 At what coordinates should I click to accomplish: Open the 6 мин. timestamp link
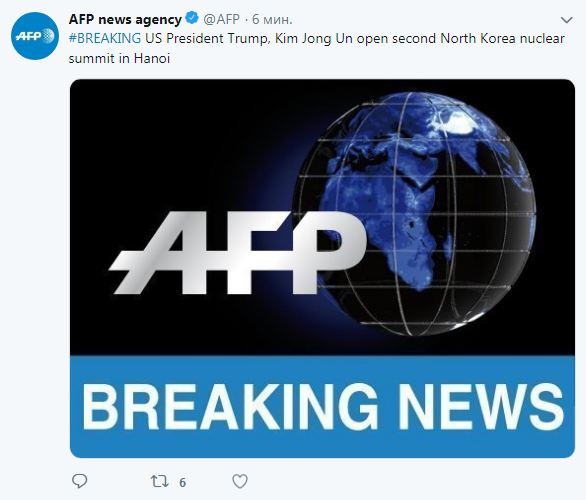[272, 19]
